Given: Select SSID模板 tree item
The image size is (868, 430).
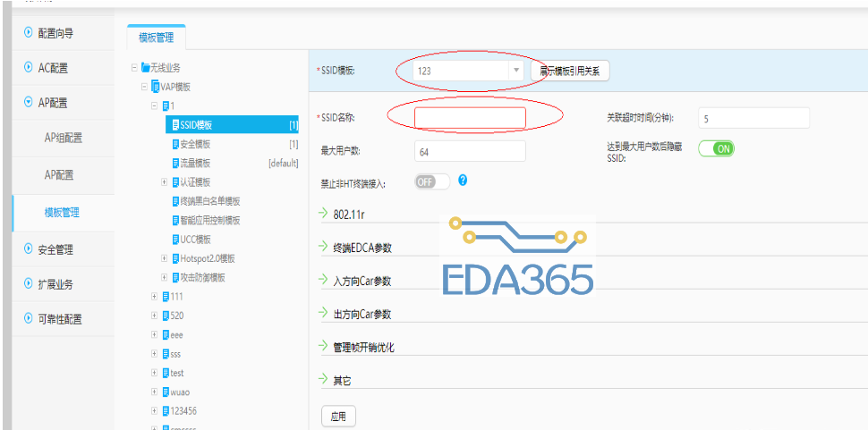Looking at the screenshot, I should [x=232, y=125].
